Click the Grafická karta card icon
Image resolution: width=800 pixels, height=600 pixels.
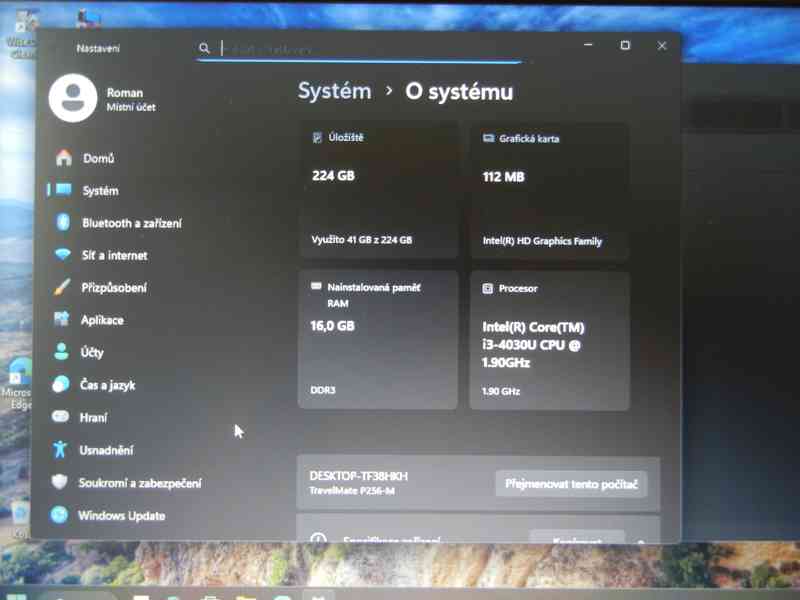488,138
